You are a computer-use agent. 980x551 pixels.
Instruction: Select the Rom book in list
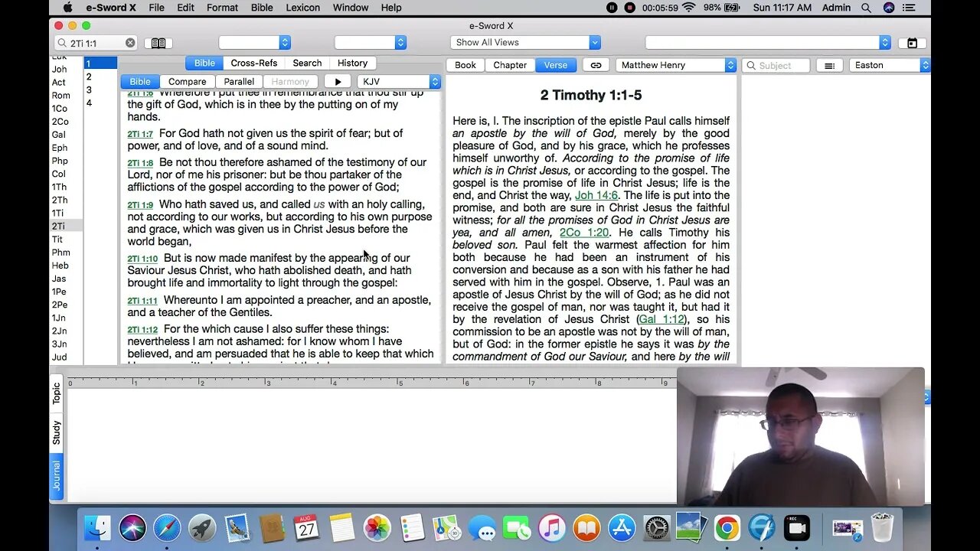pos(60,96)
